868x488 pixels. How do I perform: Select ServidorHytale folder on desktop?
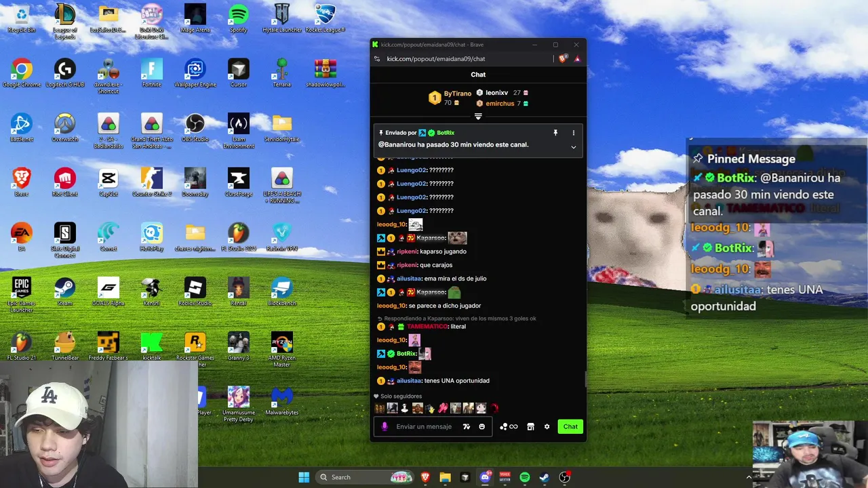[282, 128]
